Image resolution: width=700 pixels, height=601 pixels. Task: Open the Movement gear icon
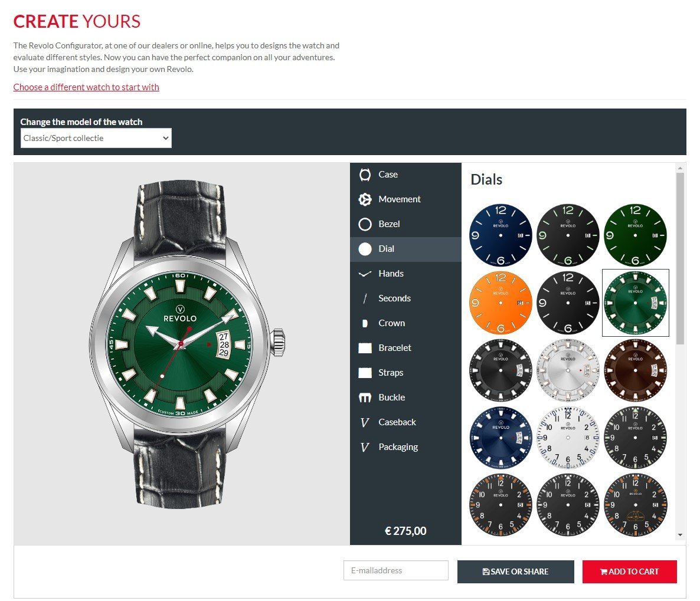[x=365, y=199]
